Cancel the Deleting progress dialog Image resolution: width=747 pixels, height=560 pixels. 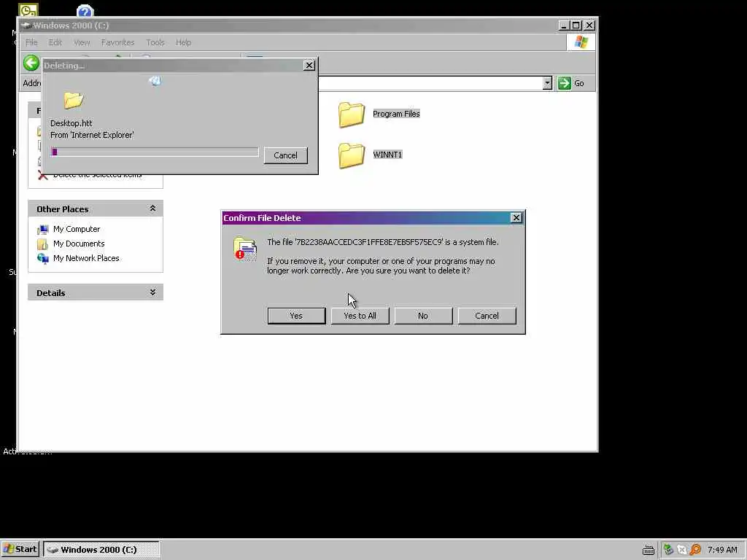285,155
